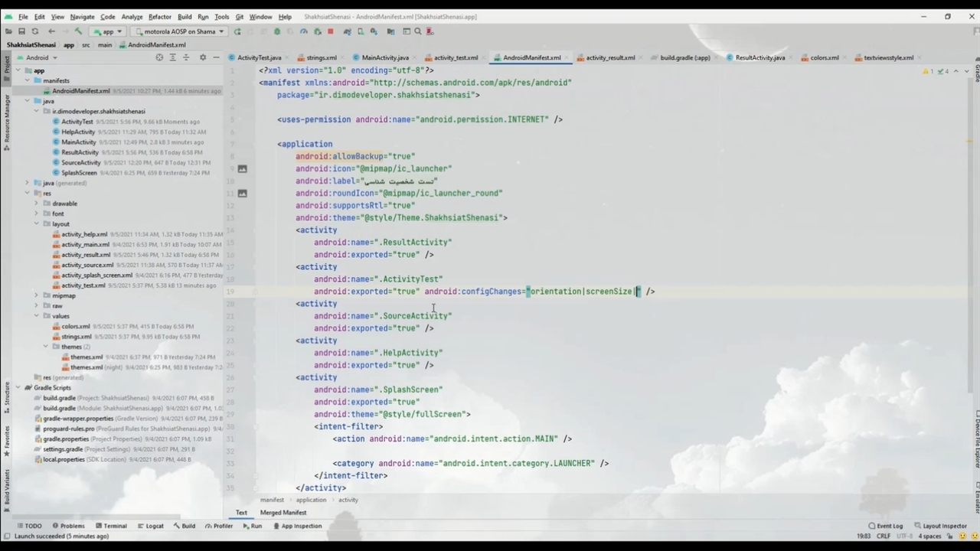This screenshot has height=551, width=980.
Task: Click the Save All disk icon
Action: pos(21,31)
